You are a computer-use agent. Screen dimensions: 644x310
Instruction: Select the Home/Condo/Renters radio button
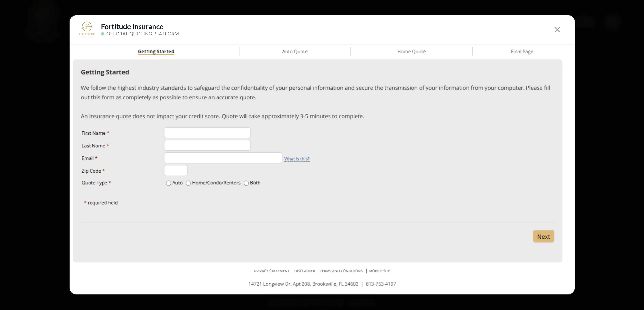188,183
